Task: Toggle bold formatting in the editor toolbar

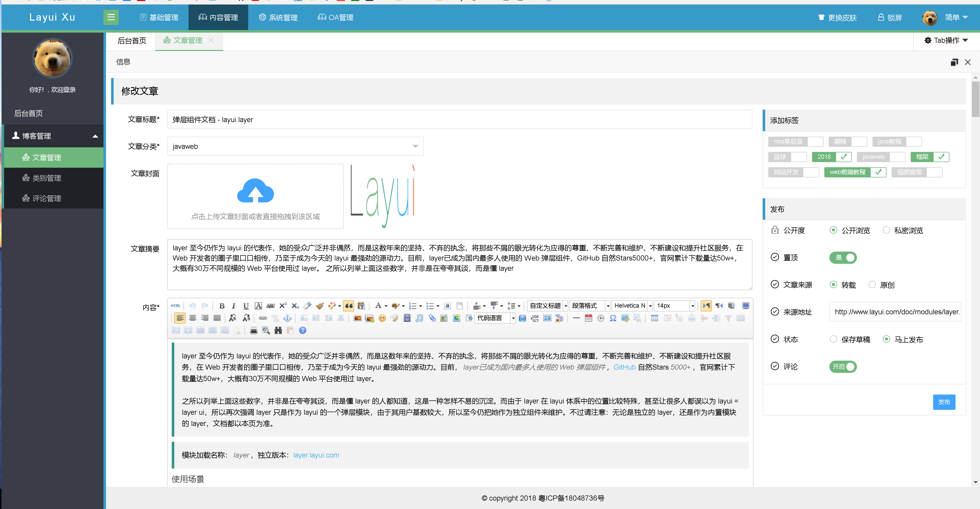Action: click(x=222, y=306)
